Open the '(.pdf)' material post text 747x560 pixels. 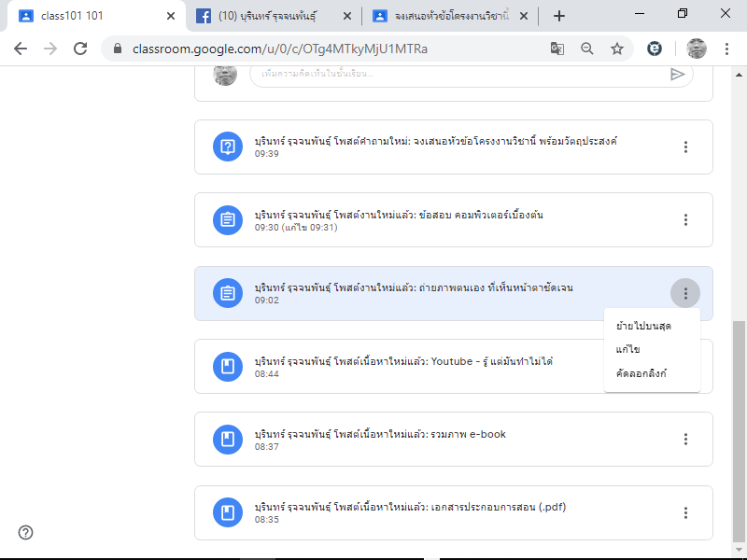click(410, 507)
